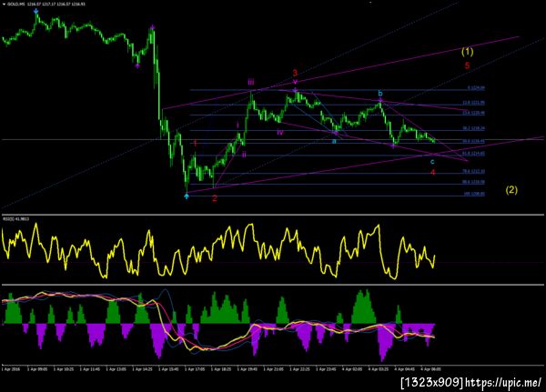Click the 1 Apr 2016 date label
The height and width of the screenshot is (392, 546).
point(11,369)
